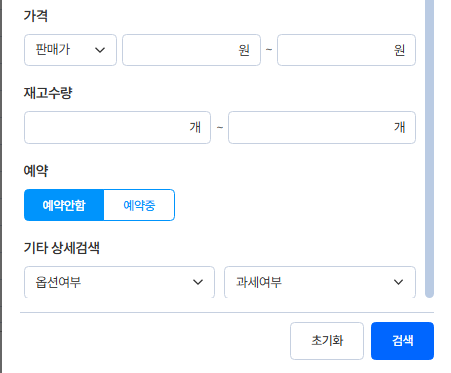The height and width of the screenshot is (373, 451).
Task: Select the 예약안함 reservation option
Action: click(64, 205)
